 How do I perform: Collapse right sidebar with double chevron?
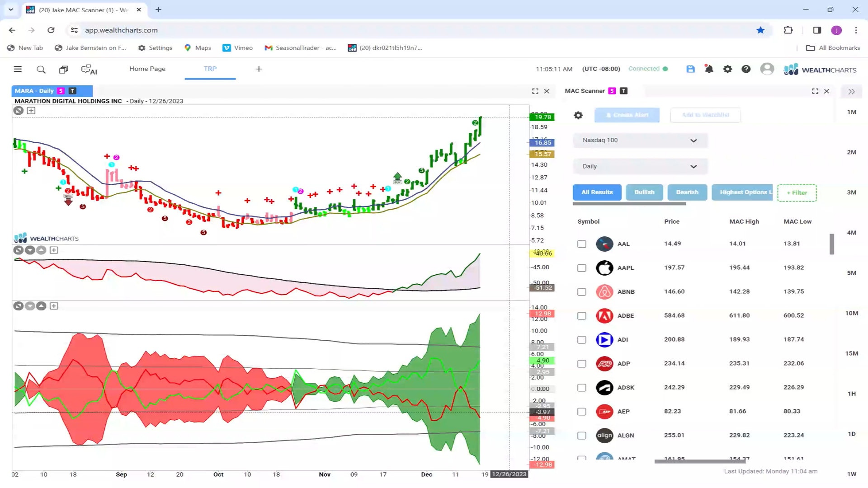click(852, 92)
